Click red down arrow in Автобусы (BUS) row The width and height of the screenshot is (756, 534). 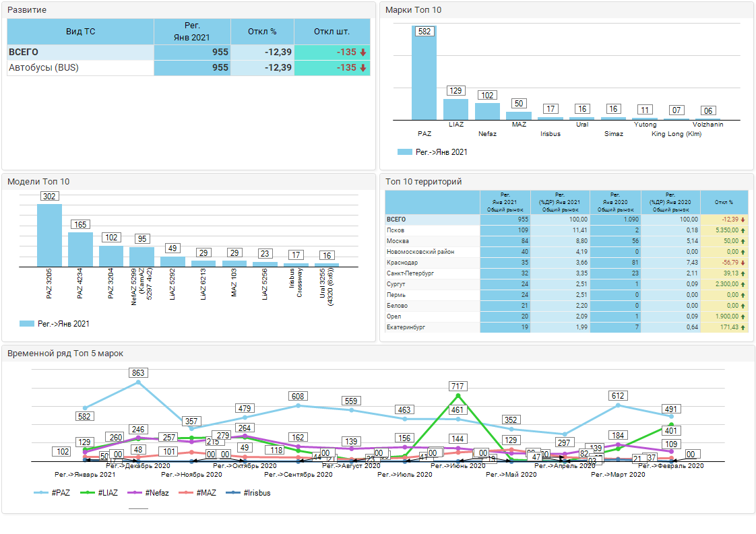[x=363, y=68]
